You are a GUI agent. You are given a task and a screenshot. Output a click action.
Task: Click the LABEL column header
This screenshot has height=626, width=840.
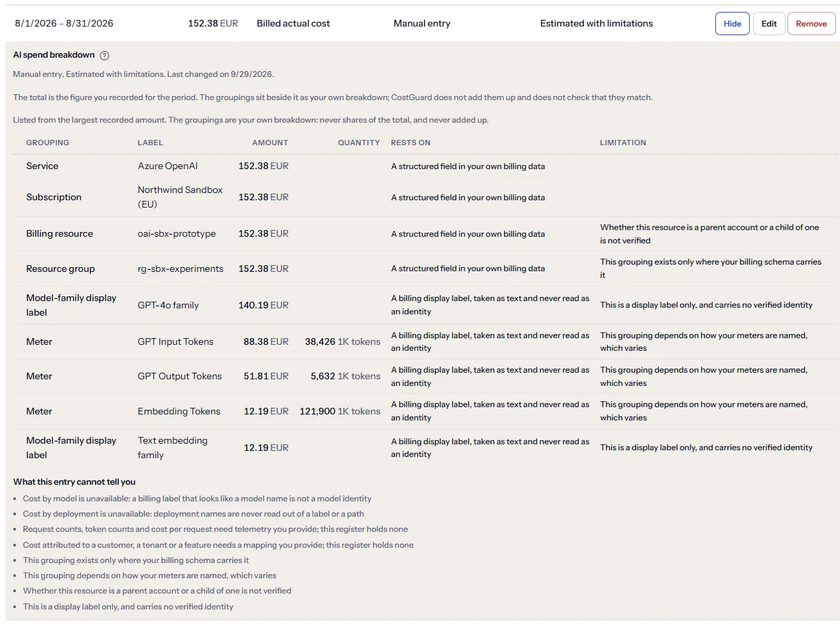(x=151, y=143)
